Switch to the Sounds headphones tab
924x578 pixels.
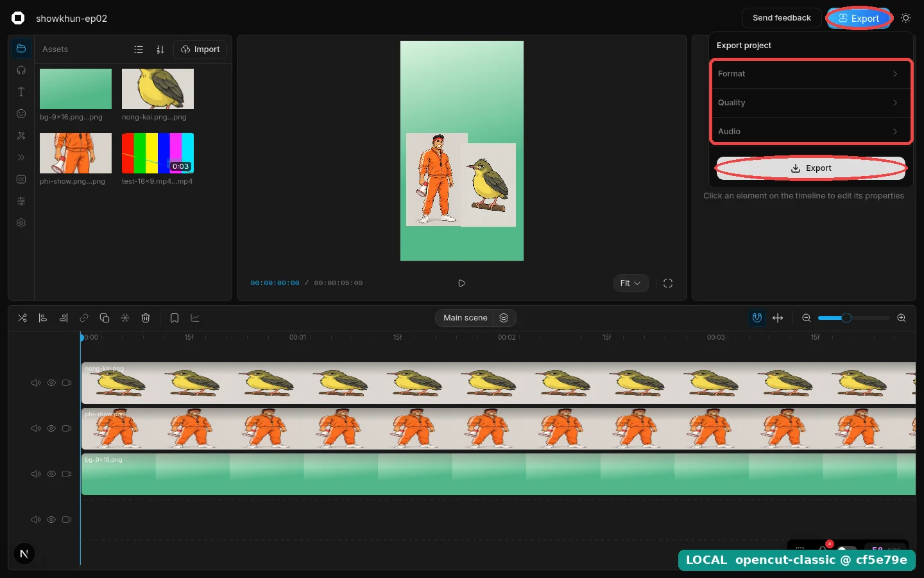click(21, 70)
